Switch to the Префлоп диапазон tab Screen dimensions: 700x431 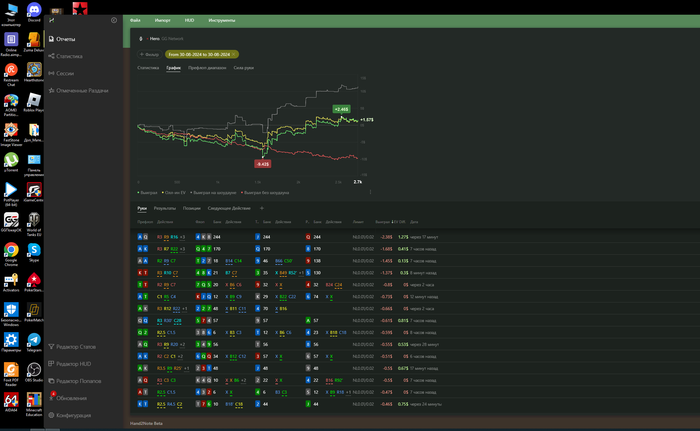tap(207, 68)
